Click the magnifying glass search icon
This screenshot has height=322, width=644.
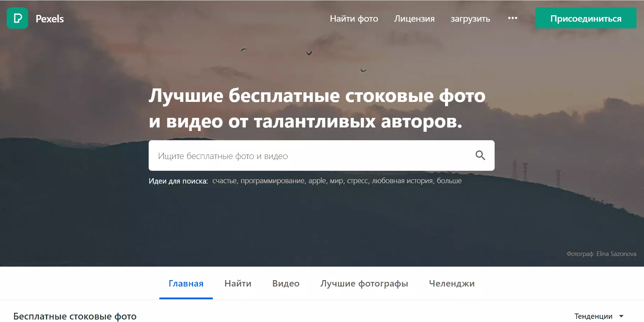(480, 155)
